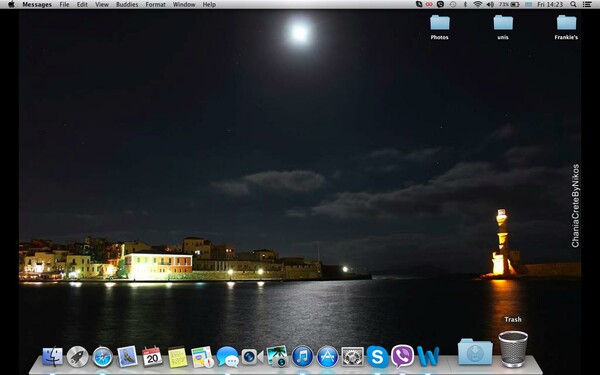600x375 pixels.
Task: Open System Preferences gear icon
Action: pyautogui.click(x=352, y=357)
